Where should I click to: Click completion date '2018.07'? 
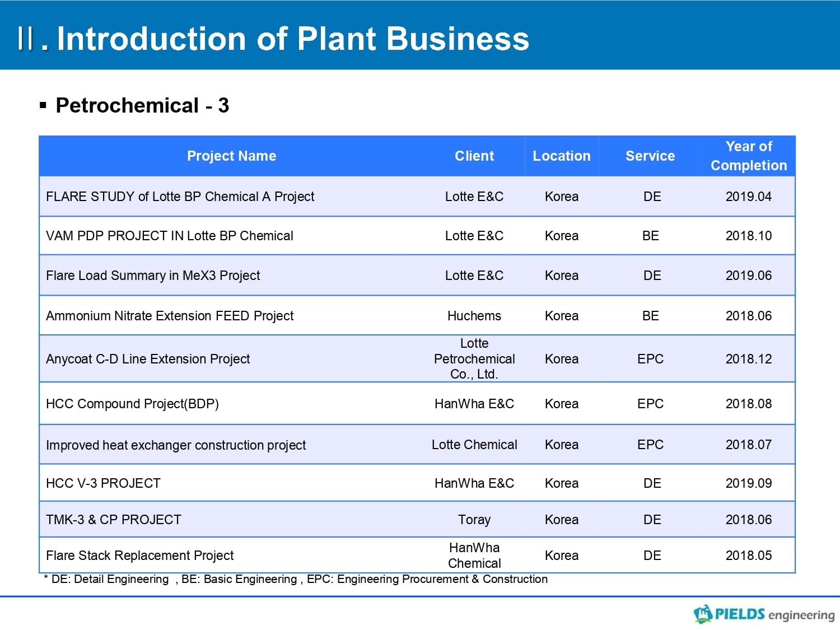point(749,445)
